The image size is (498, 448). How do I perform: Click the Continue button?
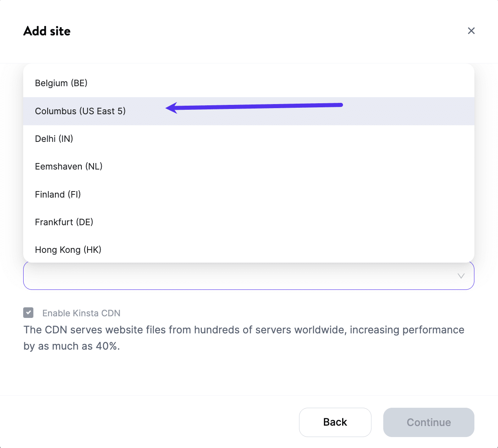click(x=428, y=422)
